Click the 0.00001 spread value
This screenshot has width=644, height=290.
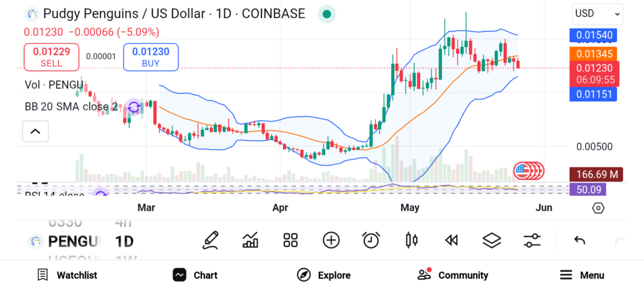[101, 57]
